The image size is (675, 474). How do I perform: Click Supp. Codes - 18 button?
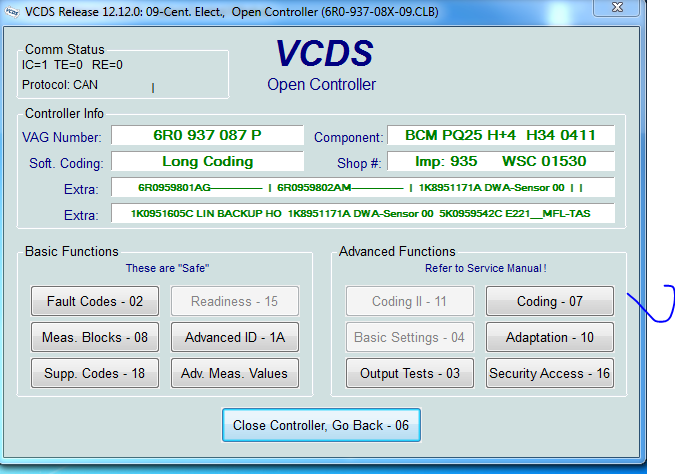(x=95, y=373)
